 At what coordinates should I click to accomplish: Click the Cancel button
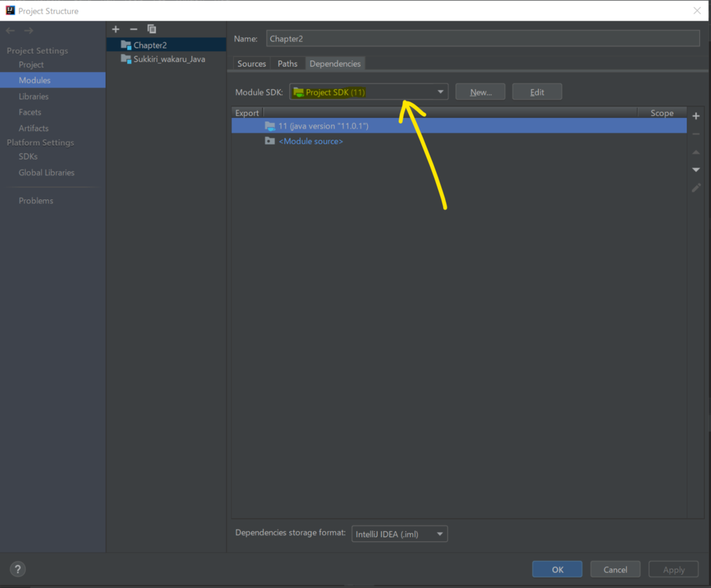(x=615, y=569)
